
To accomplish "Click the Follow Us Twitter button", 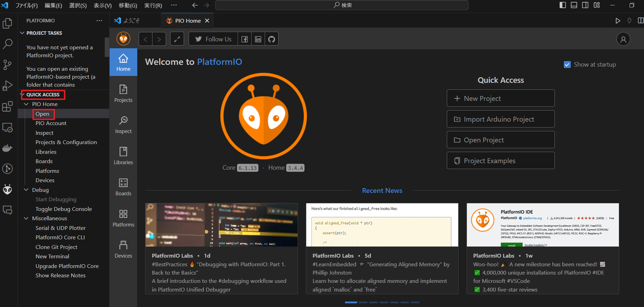I will (213, 39).
